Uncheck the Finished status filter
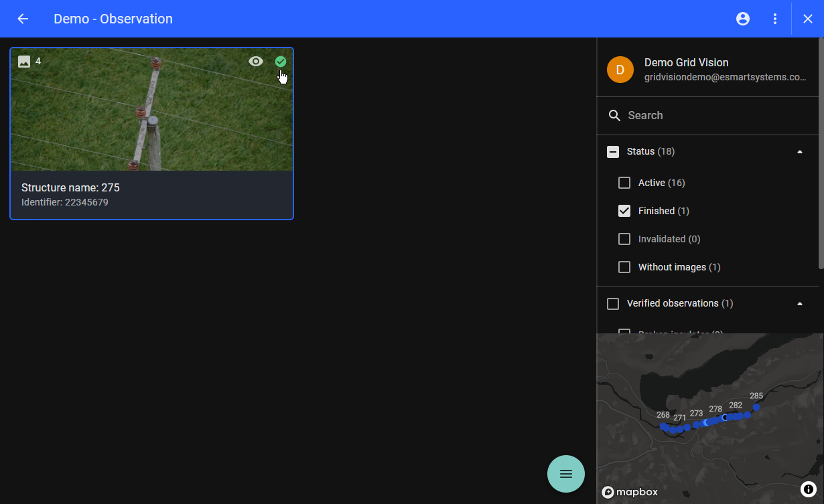 (x=624, y=211)
